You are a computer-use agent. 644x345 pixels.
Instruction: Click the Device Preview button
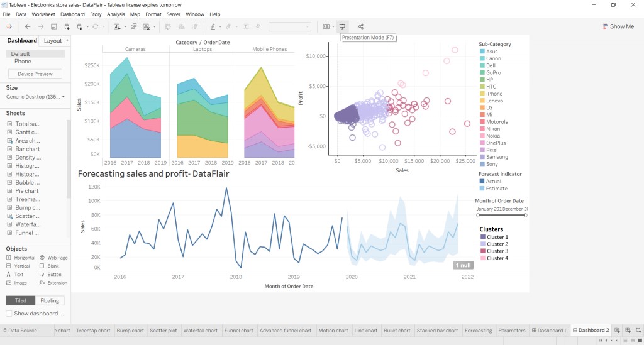pos(35,74)
